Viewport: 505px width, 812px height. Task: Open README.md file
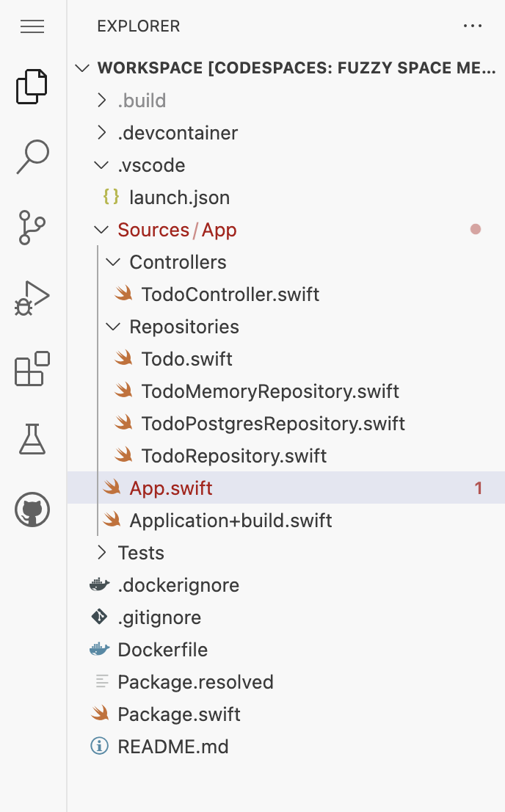[x=172, y=747]
